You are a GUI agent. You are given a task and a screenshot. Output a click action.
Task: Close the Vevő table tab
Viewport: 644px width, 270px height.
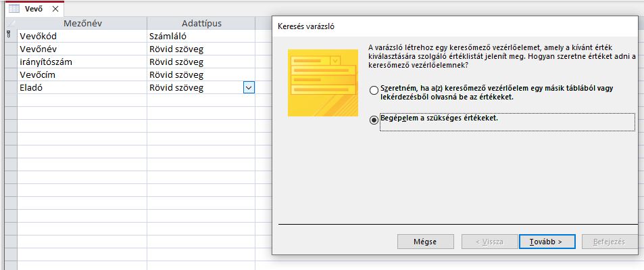point(55,9)
